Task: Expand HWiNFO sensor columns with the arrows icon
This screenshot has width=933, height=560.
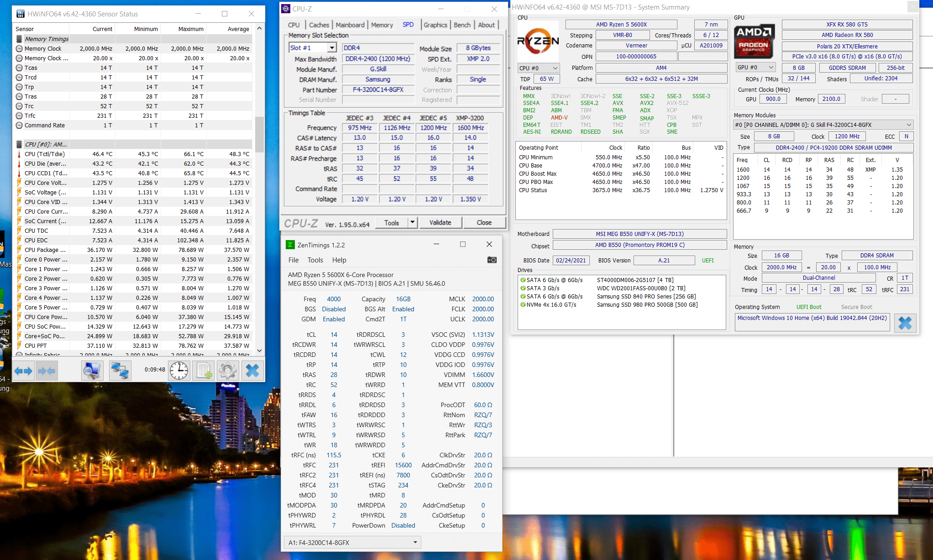Action: (x=23, y=371)
